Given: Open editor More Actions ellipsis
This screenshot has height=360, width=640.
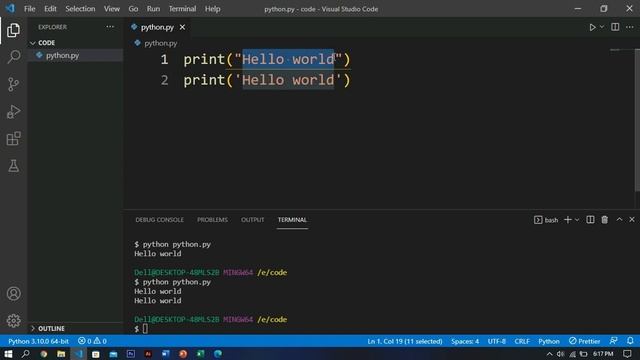Looking at the screenshot, I should coord(630,27).
